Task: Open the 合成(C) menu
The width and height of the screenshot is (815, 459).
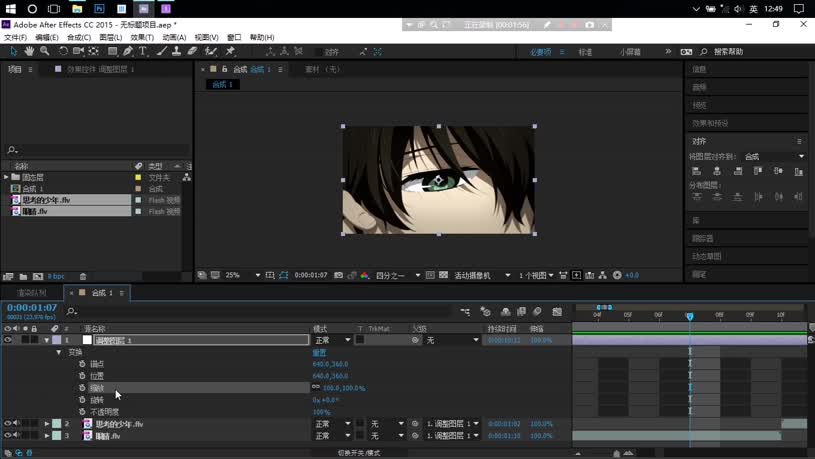Action: (79, 37)
